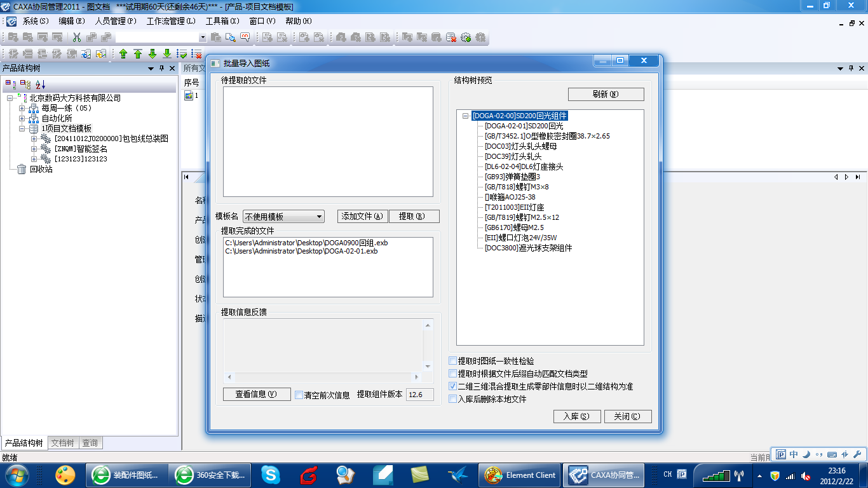The height and width of the screenshot is (488, 868).
Task: Open the 人员管理(P) menu
Action: click(x=116, y=21)
